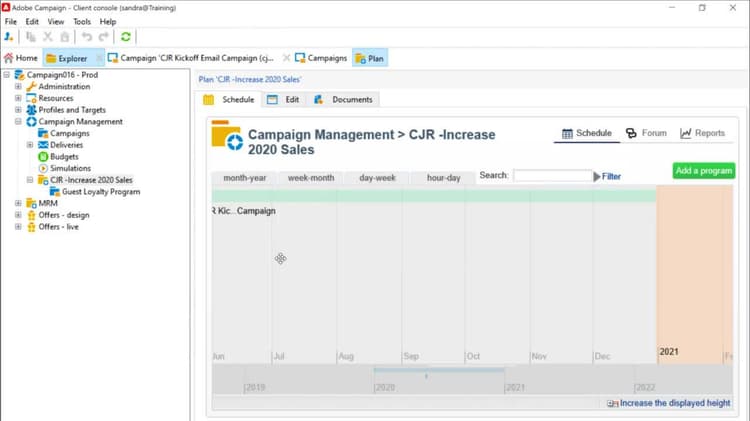Expand the Offers - live node
The image size is (750, 421).
(x=18, y=227)
